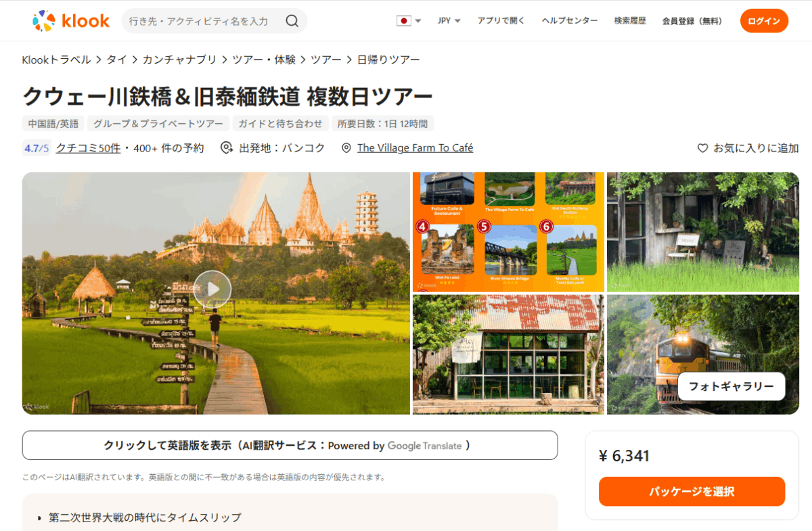Screen dimensions: 812x531
Task: Click the Klook logo icon
Action: 45,21
